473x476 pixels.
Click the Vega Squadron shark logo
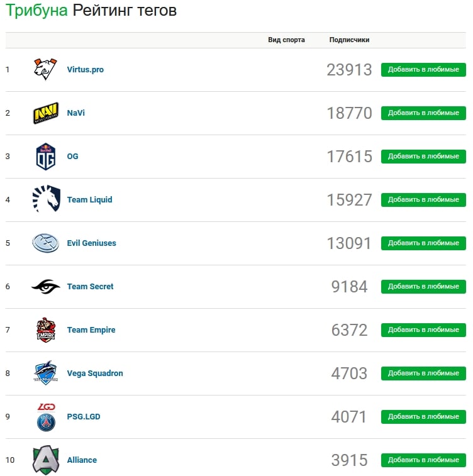(45, 373)
